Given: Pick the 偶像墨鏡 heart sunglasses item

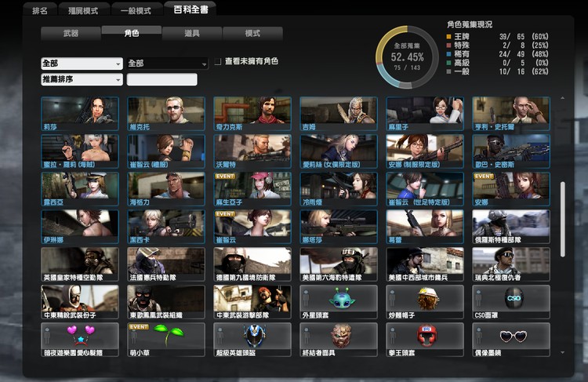Looking at the screenshot, I should point(511,340).
